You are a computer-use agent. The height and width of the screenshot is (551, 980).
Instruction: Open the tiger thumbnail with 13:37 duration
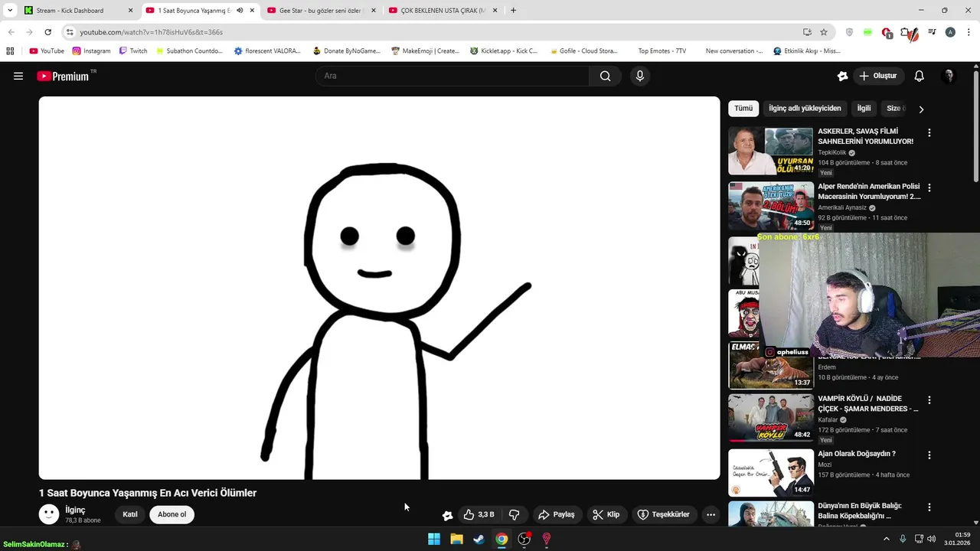pyautogui.click(x=770, y=366)
